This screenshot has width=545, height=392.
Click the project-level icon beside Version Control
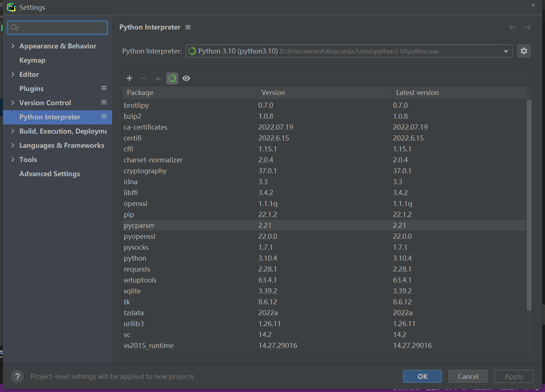click(104, 103)
